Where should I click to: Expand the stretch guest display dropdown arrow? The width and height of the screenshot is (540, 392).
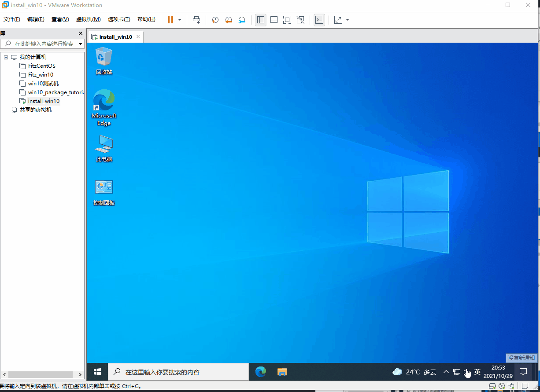click(348, 20)
